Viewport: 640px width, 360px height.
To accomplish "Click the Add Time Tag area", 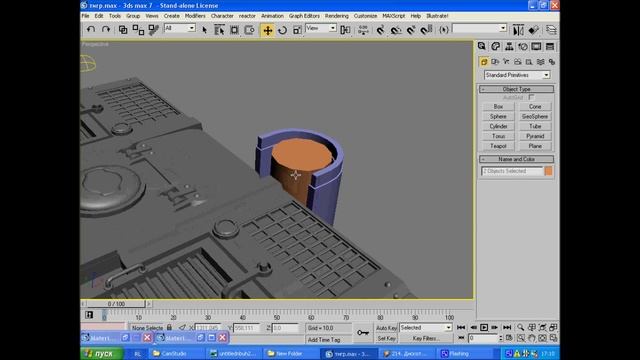I will click(x=324, y=340).
